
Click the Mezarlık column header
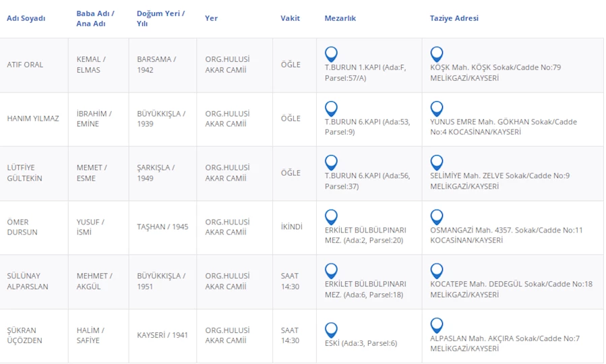[x=340, y=18]
